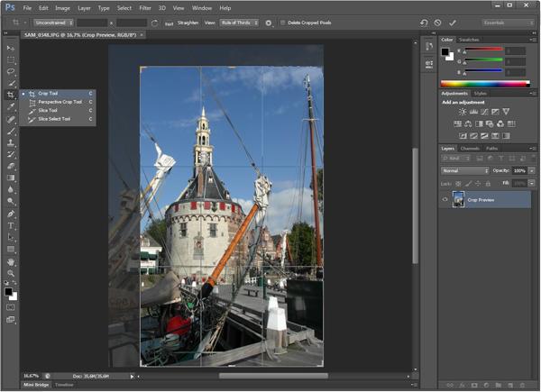This screenshot has height=392, width=541.
Task: Open the Unconstrained aspect ratio dropdown
Action: pyautogui.click(x=54, y=23)
